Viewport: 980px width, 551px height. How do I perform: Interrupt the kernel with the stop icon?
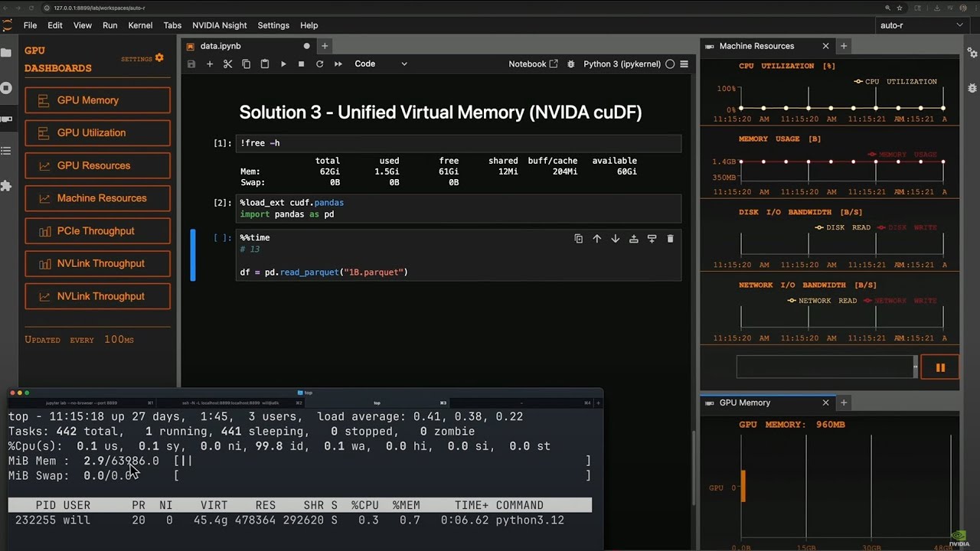click(x=302, y=64)
